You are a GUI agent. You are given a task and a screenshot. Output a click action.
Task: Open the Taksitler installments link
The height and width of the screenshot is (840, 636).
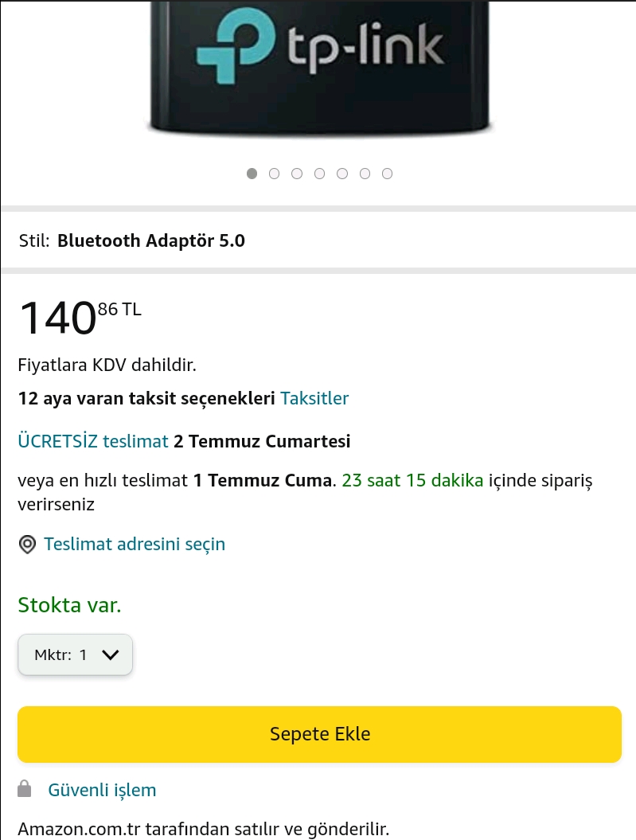(314, 398)
